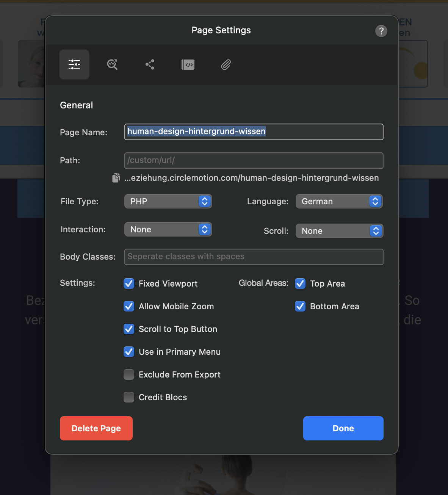This screenshot has height=495, width=448.
Task: Expand the Language German dropdown
Action: tap(339, 201)
